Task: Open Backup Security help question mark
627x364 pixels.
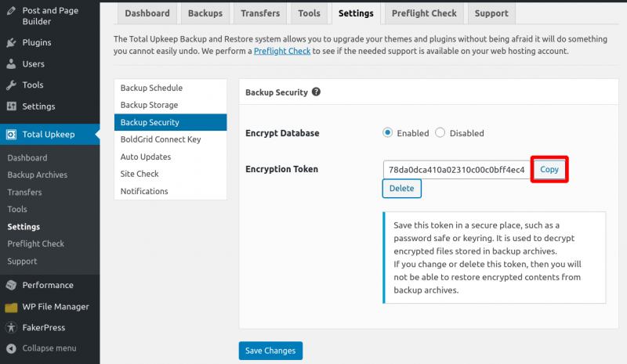Action: coord(316,92)
